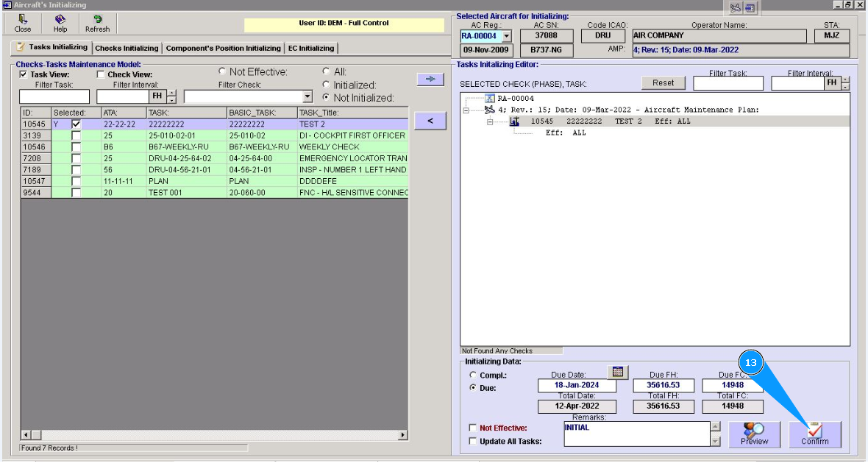Expand the Filter Check dropdown
This screenshot has height=466, width=868.
pyautogui.click(x=307, y=96)
